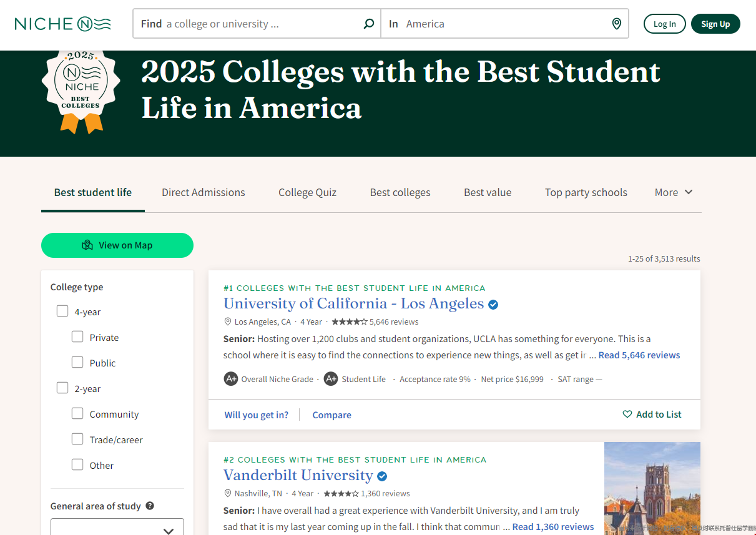This screenshot has width=756, height=535.
Task: Check the 2-year college type box
Action: point(62,388)
